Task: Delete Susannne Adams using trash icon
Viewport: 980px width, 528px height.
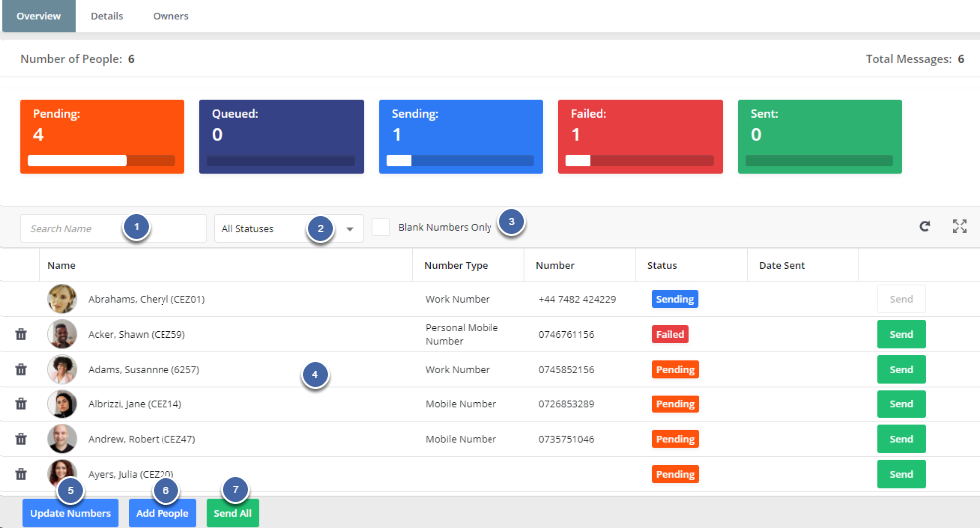Action: [x=21, y=370]
